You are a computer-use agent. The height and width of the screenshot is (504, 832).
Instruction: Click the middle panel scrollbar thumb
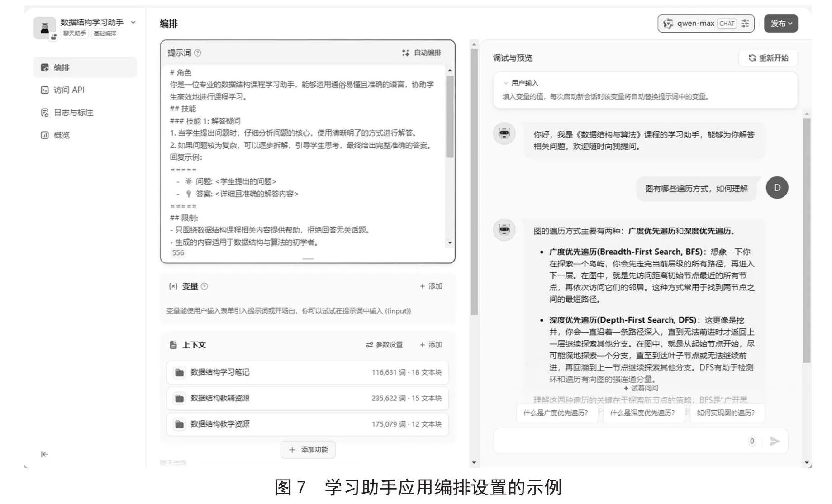tap(474, 182)
